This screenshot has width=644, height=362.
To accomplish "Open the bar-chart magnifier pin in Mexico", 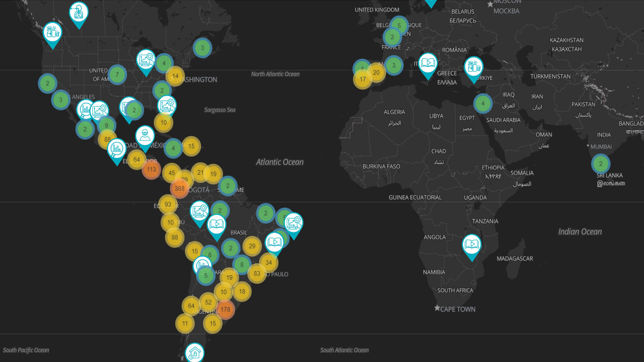I will tap(116, 148).
